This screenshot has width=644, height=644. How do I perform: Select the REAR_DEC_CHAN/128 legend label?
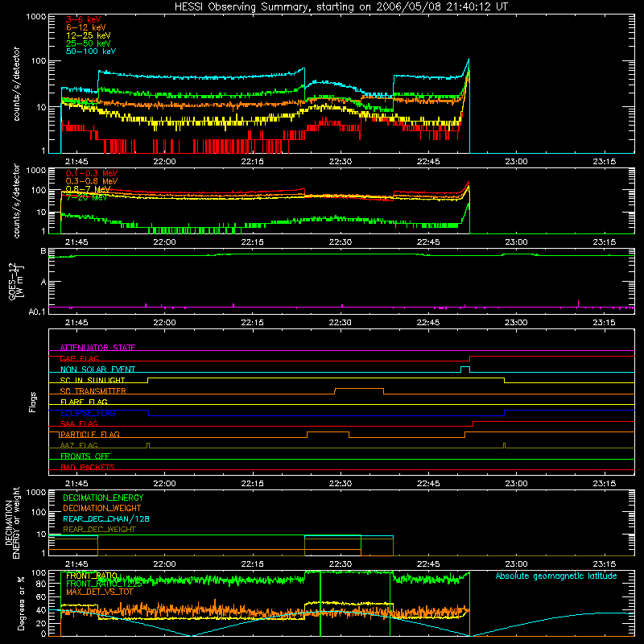click(106, 518)
